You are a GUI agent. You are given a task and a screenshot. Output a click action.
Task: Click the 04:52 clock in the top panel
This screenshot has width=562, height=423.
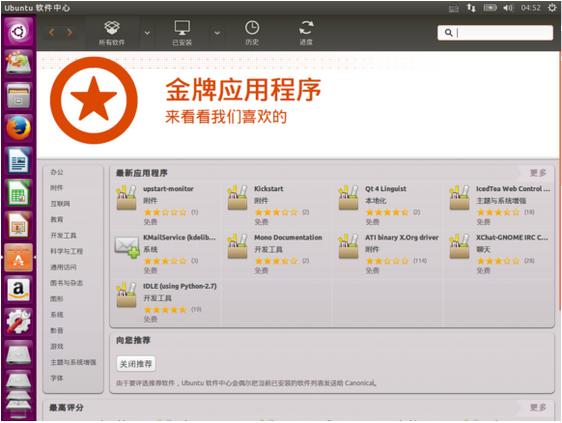(x=531, y=8)
